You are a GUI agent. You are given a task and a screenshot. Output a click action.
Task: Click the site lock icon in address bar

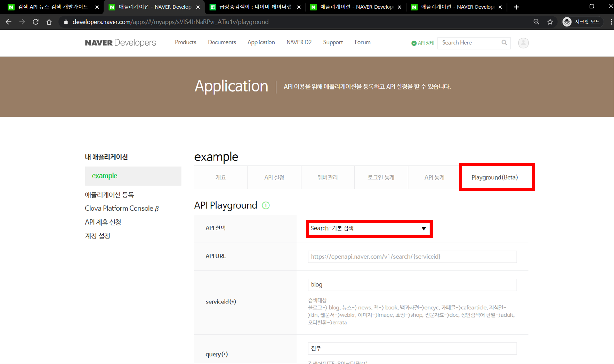tap(66, 22)
